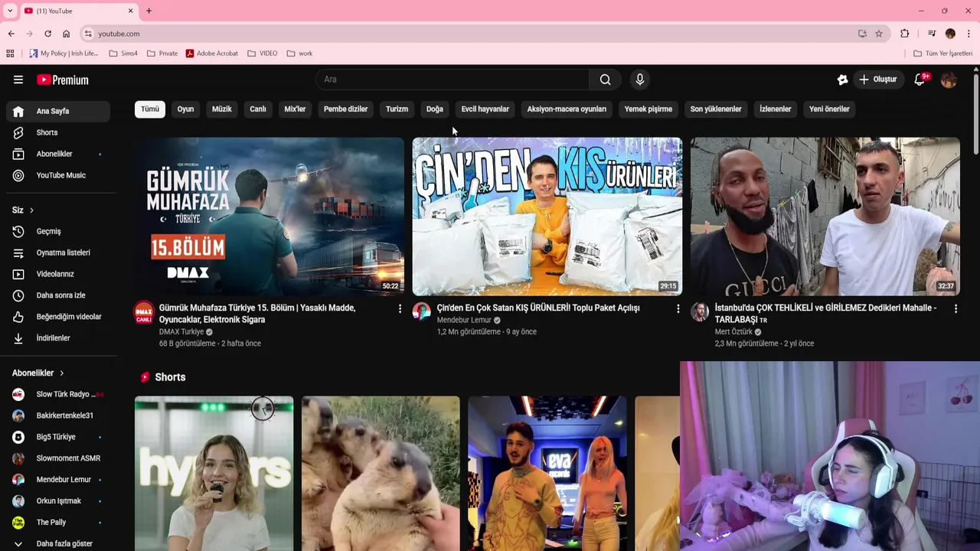The height and width of the screenshot is (551, 980).
Task: Play the Gümrük Muhafaza 15.Bölüm thumbnail
Action: pos(269,217)
